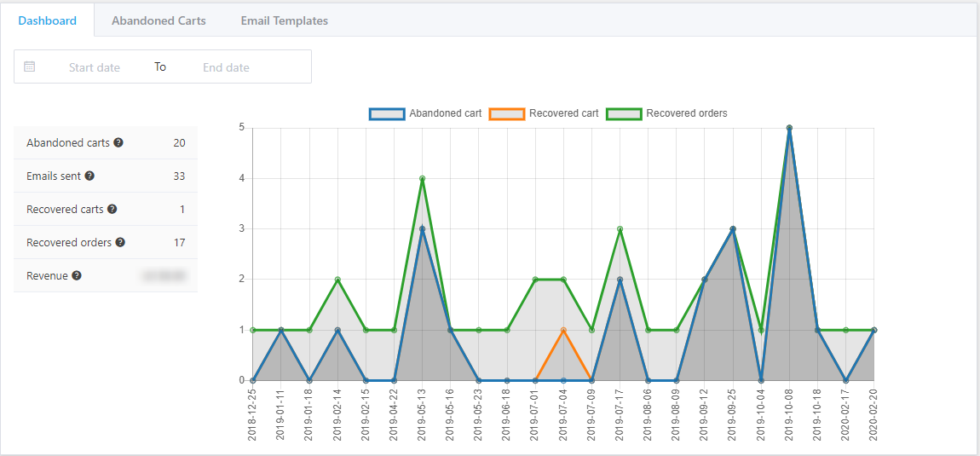Click the orange data point at 2019-07-04
Image resolution: width=980 pixels, height=456 pixels.
pyautogui.click(x=563, y=330)
